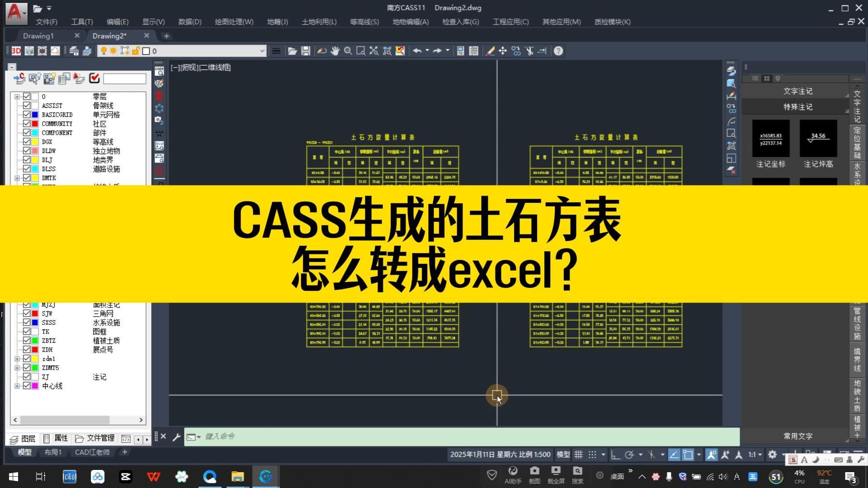This screenshot has height=488, width=868.
Task: Expand the zdm1 layer tree node
Action: point(17,358)
